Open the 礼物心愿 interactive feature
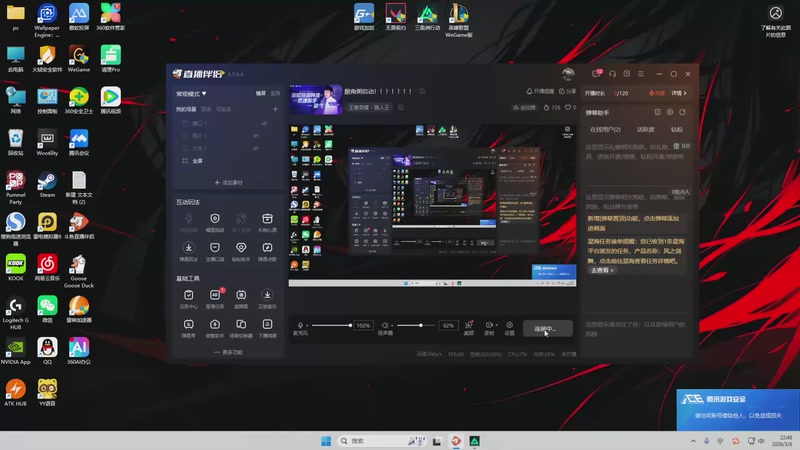Image resolution: width=800 pixels, height=450 pixels. [267, 222]
